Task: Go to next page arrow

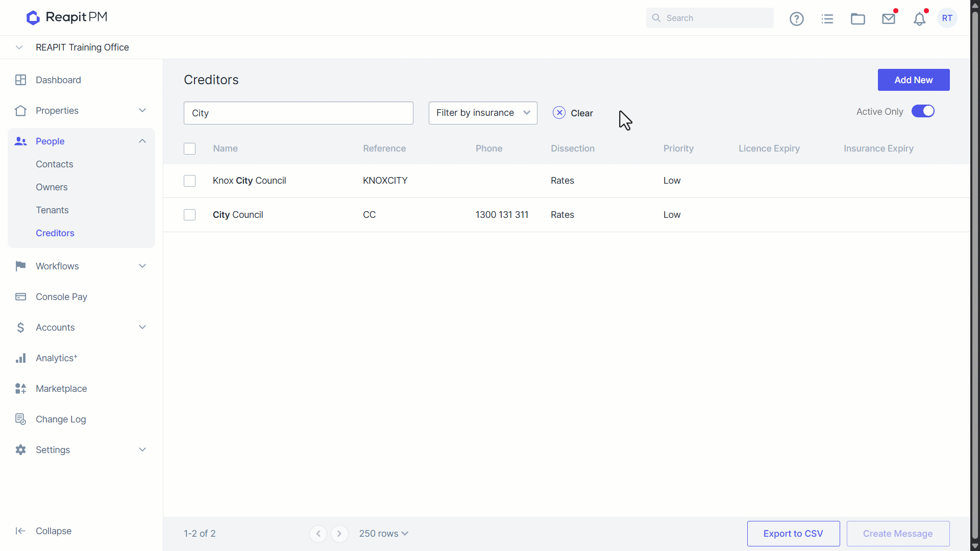Action: click(x=339, y=534)
